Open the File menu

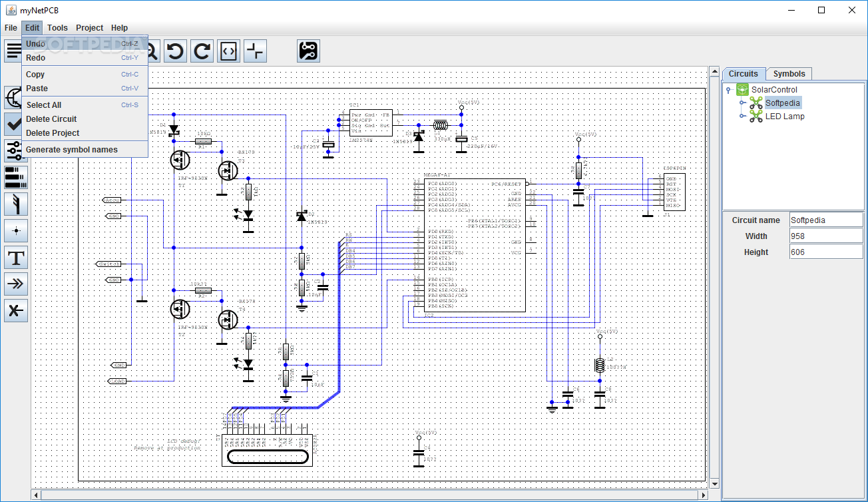click(11, 28)
